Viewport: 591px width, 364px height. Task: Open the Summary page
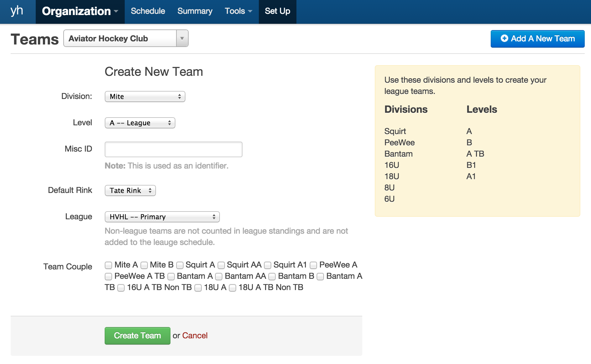click(x=195, y=11)
